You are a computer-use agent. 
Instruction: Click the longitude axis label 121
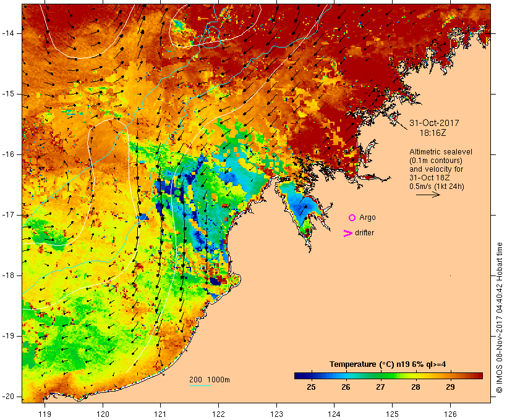(161, 414)
